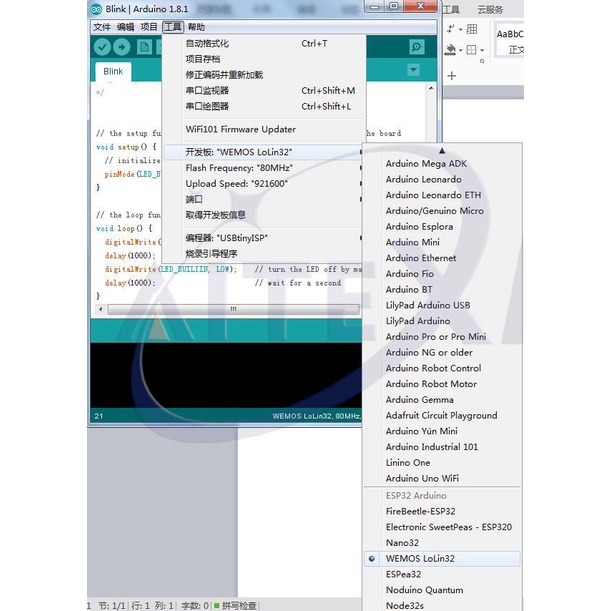Click editor vertical scrollbar up arrow
The image size is (611, 611).
(431, 88)
